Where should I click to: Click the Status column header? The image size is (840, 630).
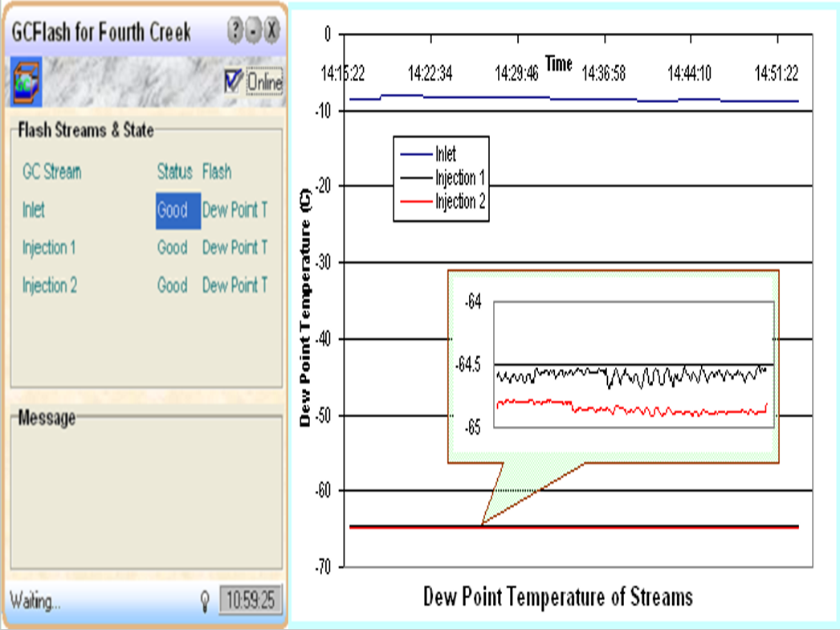pyautogui.click(x=174, y=172)
